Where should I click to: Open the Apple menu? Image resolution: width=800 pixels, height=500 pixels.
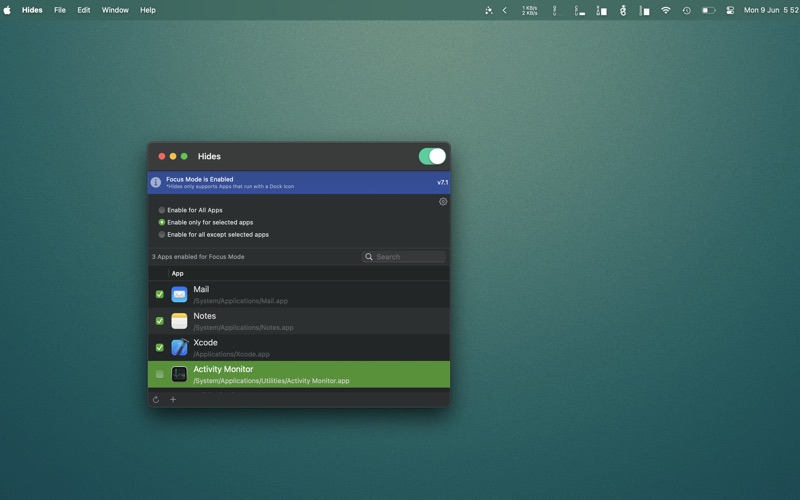(7, 10)
